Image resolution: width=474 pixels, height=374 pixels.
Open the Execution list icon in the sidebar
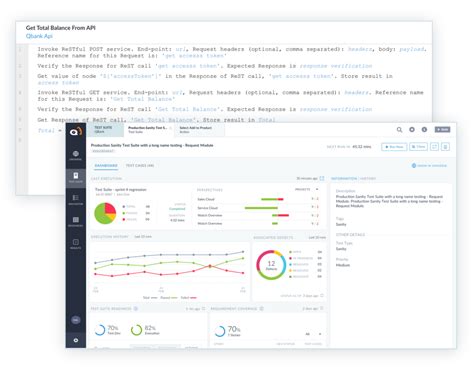pyautogui.click(x=76, y=198)
